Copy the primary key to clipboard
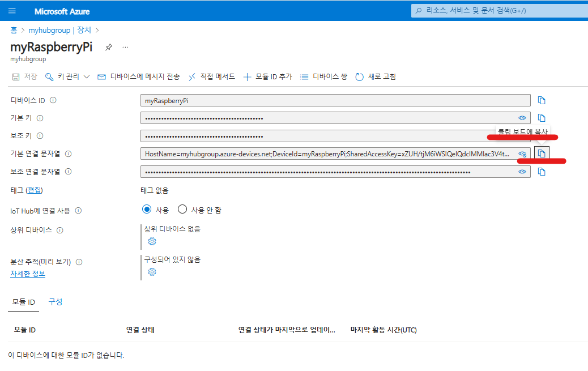Image resolution: width=588 pixels, height=371 pixels. 542,118
